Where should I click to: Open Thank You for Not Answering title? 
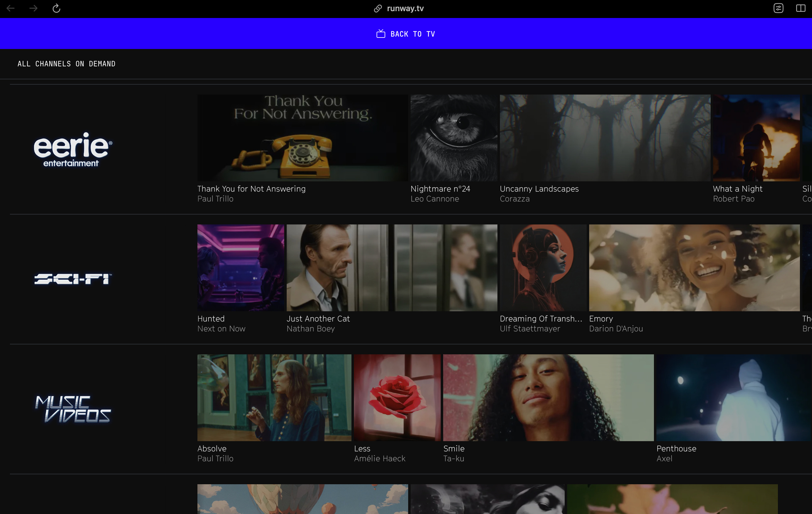point(251,189)
